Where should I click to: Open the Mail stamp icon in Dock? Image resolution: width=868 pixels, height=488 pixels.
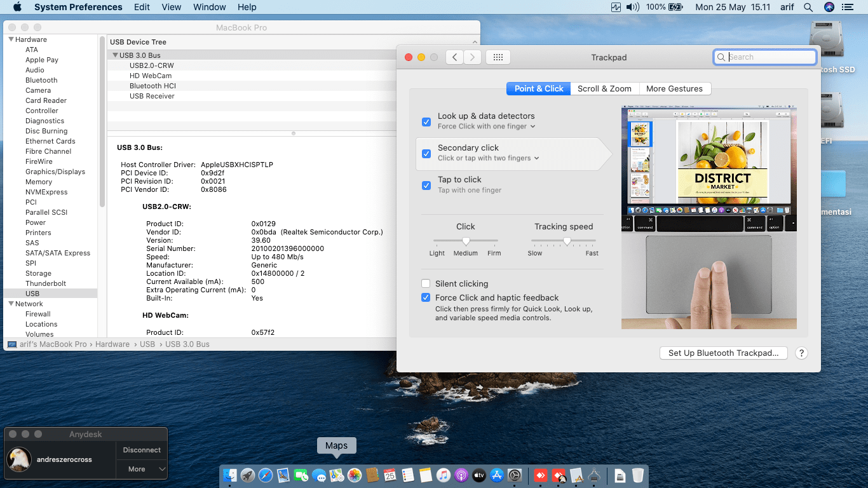(283, 475)
